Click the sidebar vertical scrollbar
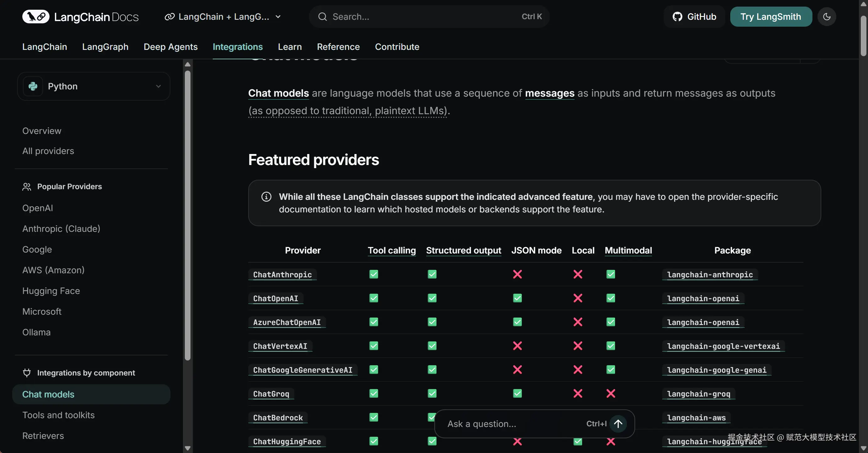 188,216
